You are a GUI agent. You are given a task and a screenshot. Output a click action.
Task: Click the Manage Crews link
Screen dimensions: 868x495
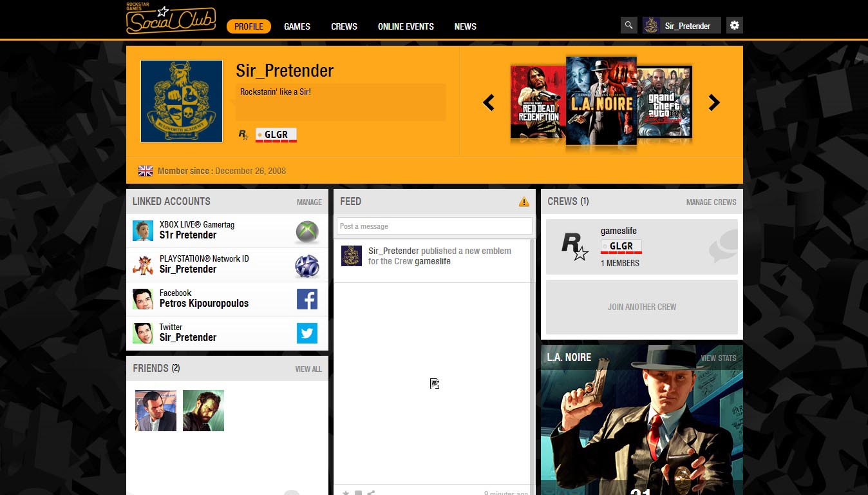click(712, 202)
